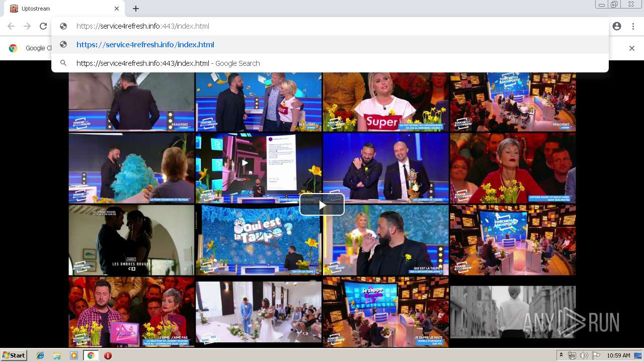Viewport: 644px width, 362px height.
Task: Open the media player taskbar icon
Action: 74,355
